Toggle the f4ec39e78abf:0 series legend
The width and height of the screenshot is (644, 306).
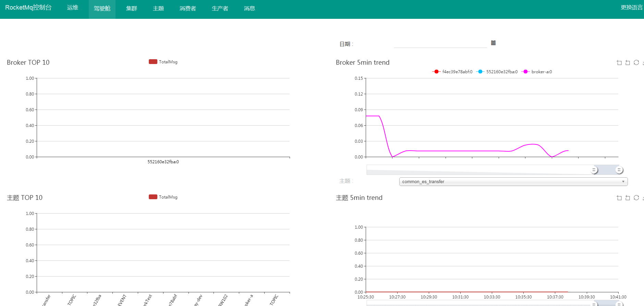coord(452,72)
